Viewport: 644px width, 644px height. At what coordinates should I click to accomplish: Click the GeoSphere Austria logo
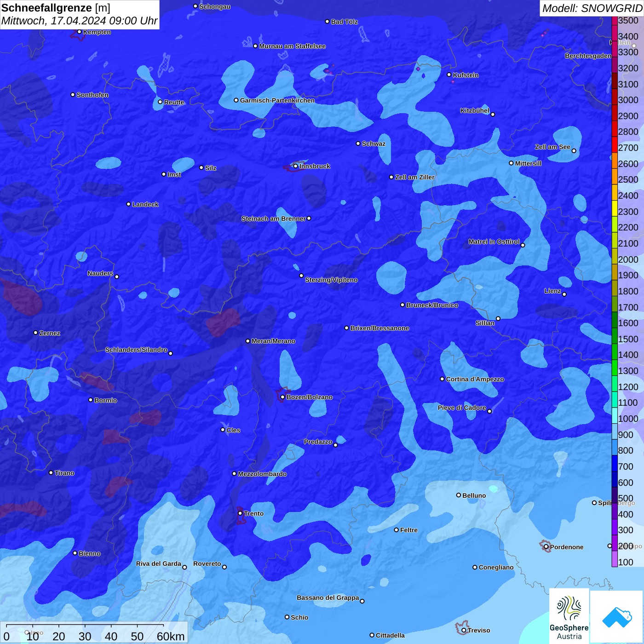click(569, 616)
